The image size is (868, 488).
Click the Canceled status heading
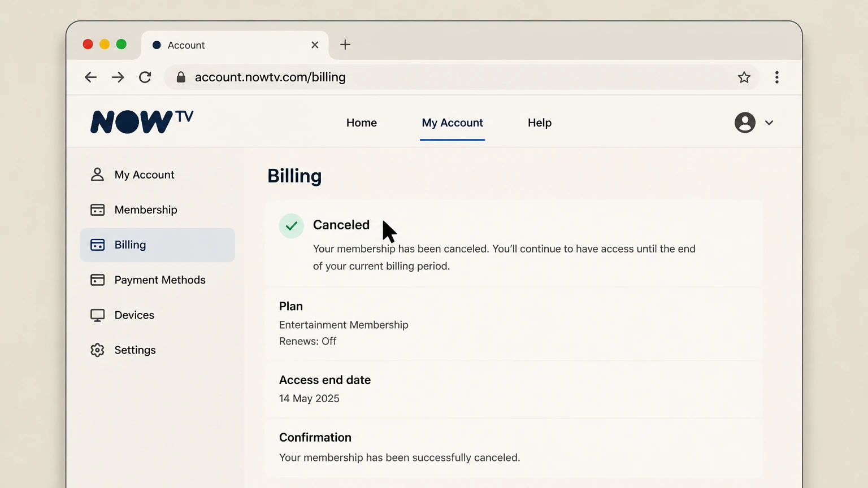[x=341, y=225]
